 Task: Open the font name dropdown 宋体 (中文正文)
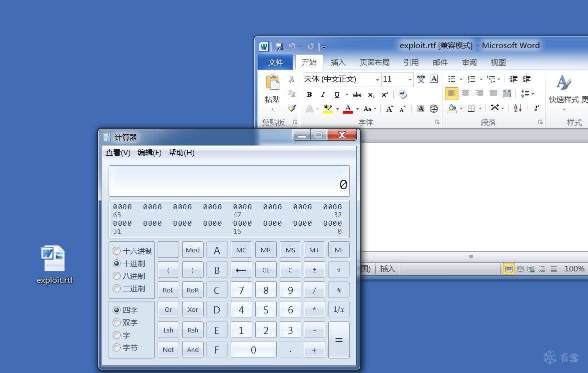click(x=377, y=80)
